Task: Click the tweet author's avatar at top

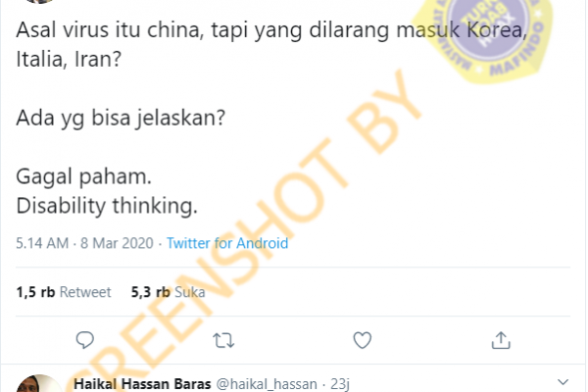Action: click(39, 1)
